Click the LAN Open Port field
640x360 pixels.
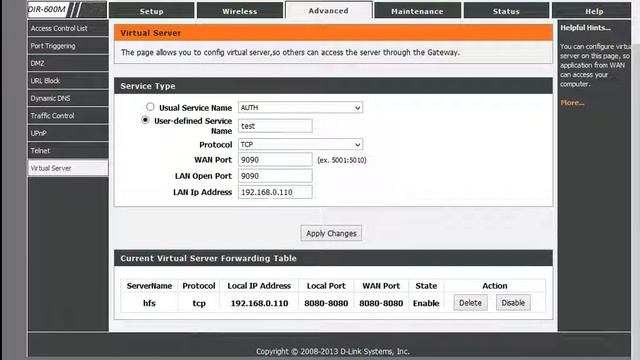tap(276, 176)
